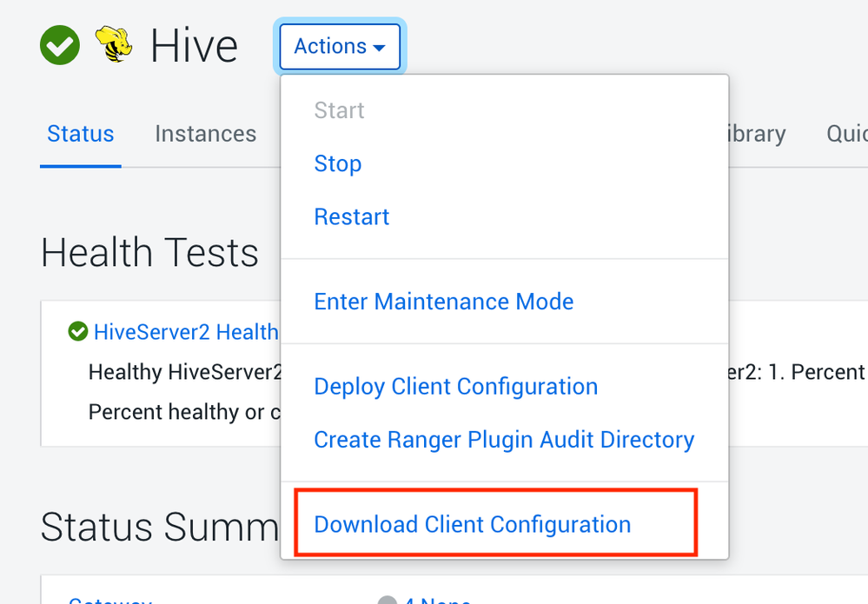868x604 pixels.
Task: Select the greyed-out Start menu option
Action: tap(339, 110)
